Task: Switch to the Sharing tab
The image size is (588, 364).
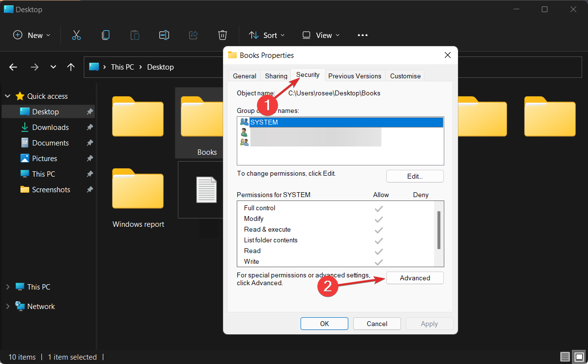Action: pos(276,76)
